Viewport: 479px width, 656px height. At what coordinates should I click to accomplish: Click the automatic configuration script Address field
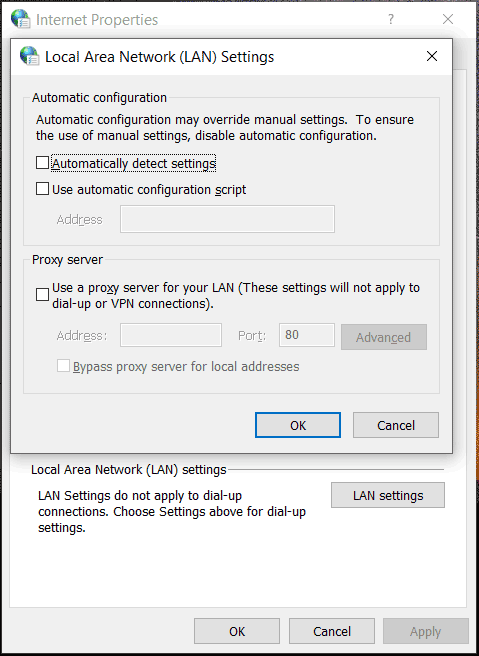coord(227,219)
